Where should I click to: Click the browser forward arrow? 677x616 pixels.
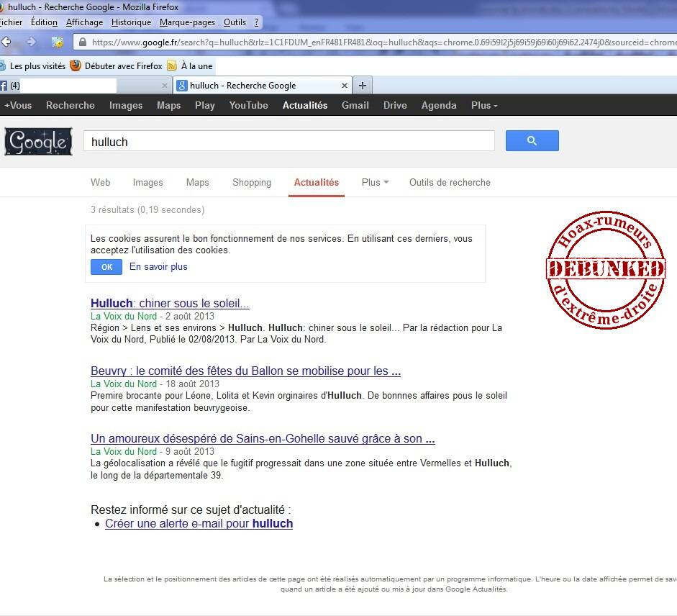coord(31,42)
